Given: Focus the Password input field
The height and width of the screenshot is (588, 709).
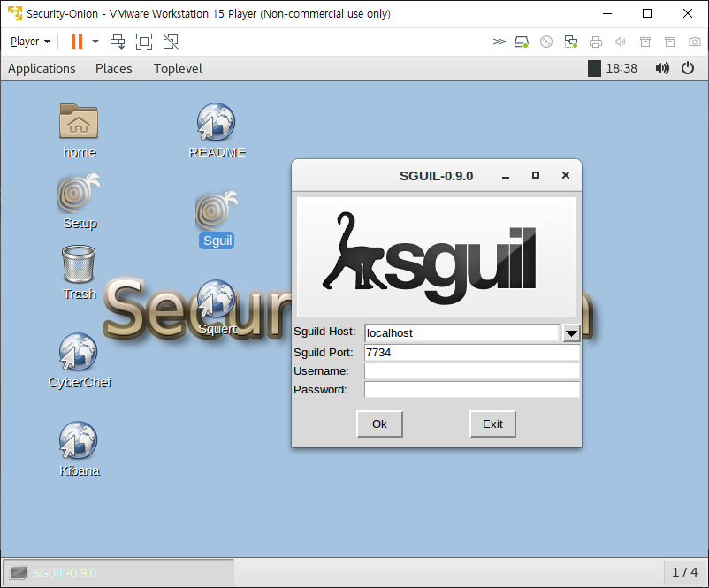Looking at the screenshot, I should tap(471, 389).
